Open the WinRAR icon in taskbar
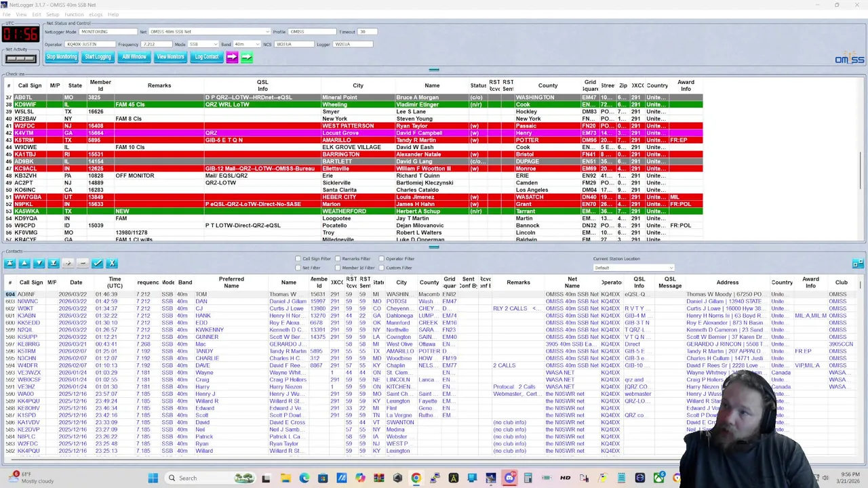The height and width of the screenshot is (488, 868). 378,478
